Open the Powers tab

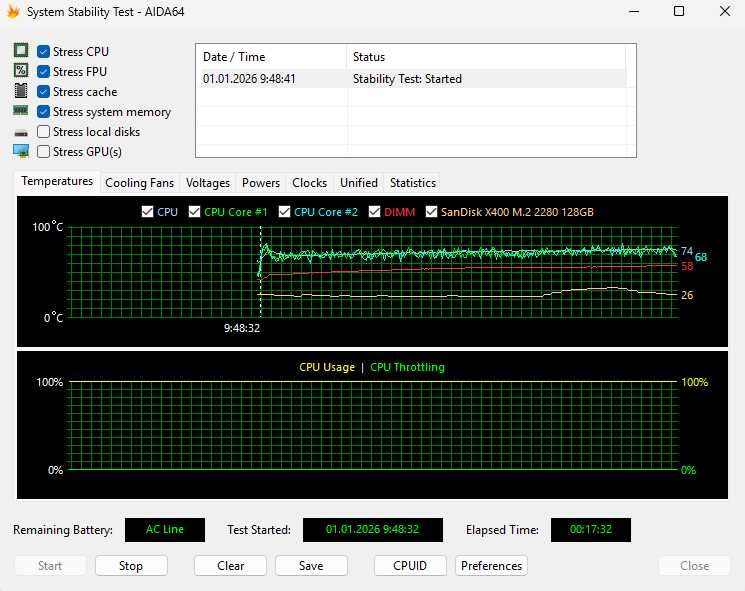(x=260, y=183)
